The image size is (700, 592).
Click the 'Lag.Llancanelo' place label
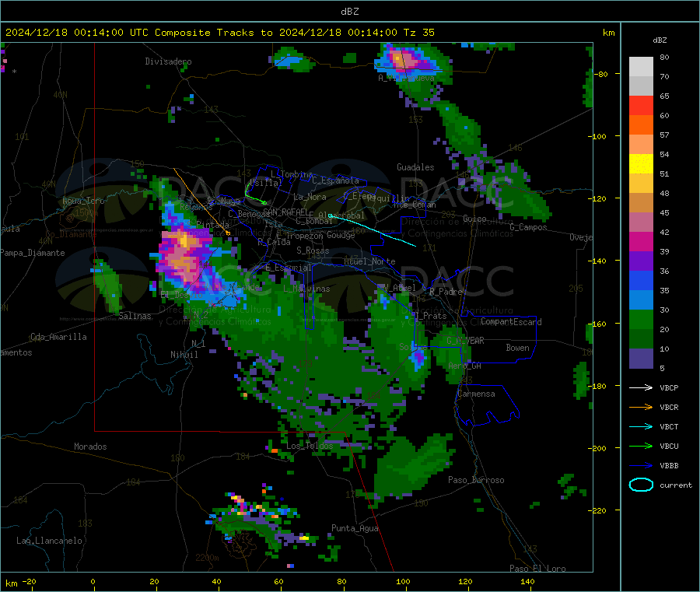point(49,541)
